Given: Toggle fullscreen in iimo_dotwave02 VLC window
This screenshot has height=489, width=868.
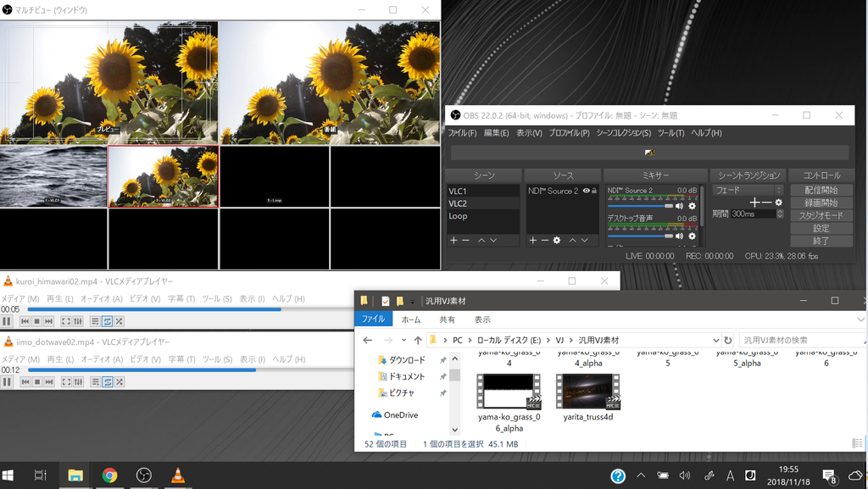Looking at the screenshot, I should point(66,381).
